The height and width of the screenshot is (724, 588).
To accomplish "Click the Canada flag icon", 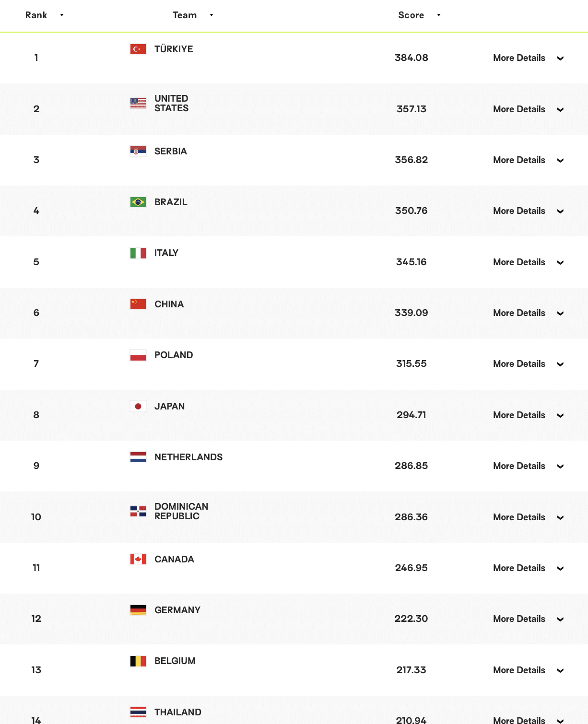I will pyautogui.click(x=138, y=560).
